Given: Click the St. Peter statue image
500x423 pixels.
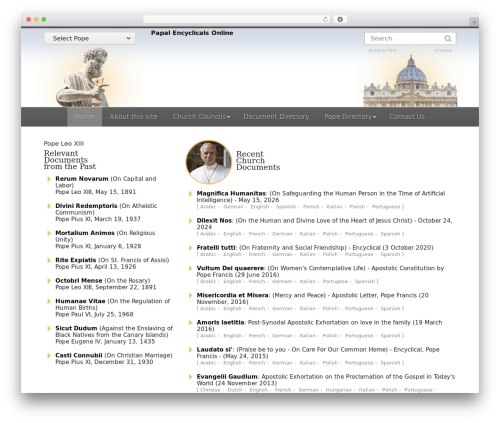Looking at the screenshot, I should coord(84,77).
